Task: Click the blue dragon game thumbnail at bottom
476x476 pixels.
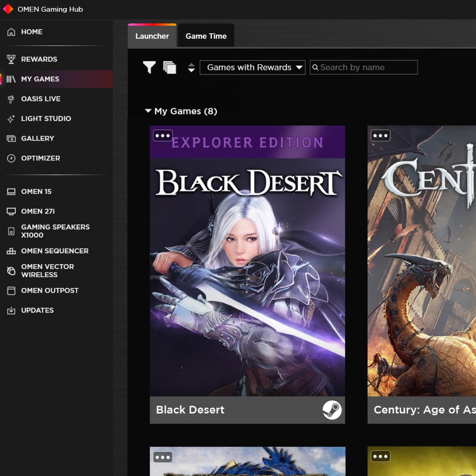Action: tap(248, 461)
